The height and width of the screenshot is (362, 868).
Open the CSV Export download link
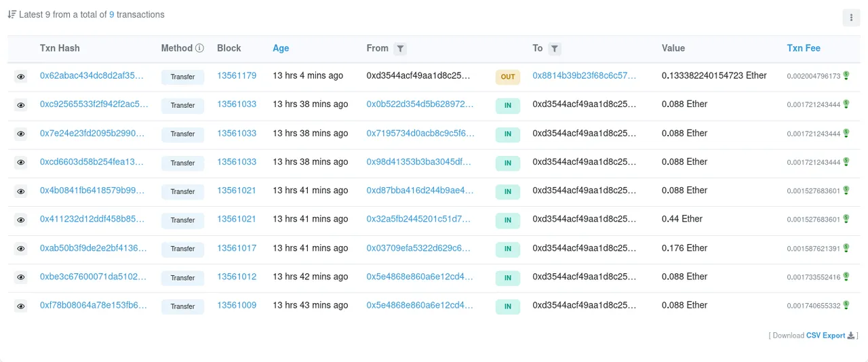coord(825,336)
